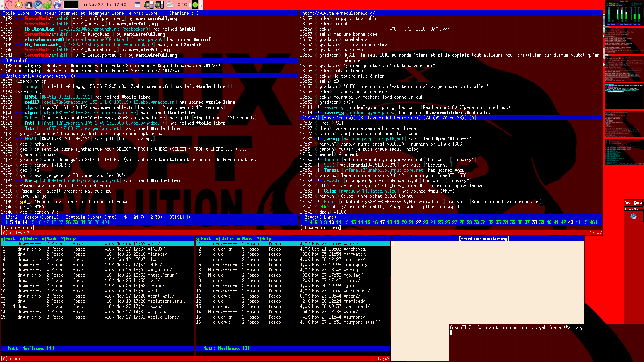Viewport: 644px width, 362px height.
Task: Select the =support/ mailbox in right mutt
Action: point(354,317)
